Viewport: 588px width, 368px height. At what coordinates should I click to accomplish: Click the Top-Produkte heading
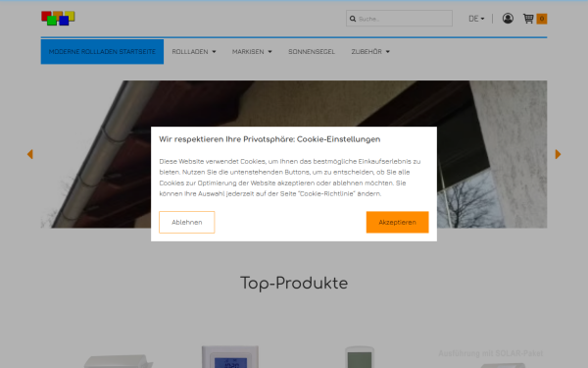[294, 284]
